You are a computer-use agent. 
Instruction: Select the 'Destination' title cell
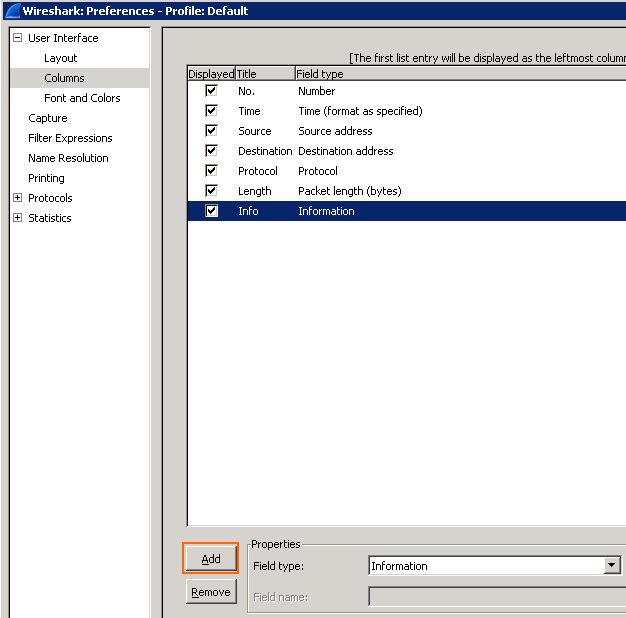265,151
